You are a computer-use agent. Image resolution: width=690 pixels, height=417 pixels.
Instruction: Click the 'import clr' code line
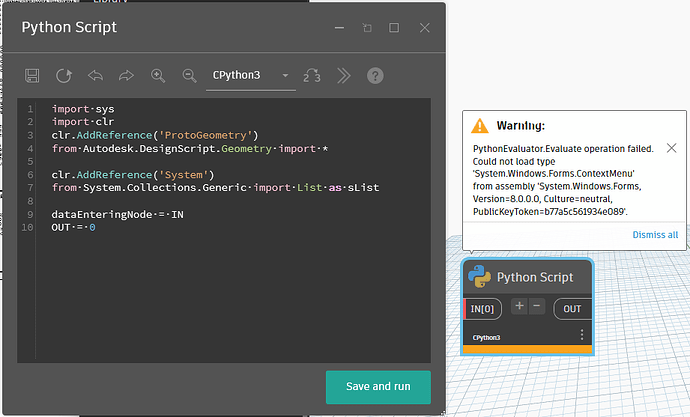[x=83, y=122]
